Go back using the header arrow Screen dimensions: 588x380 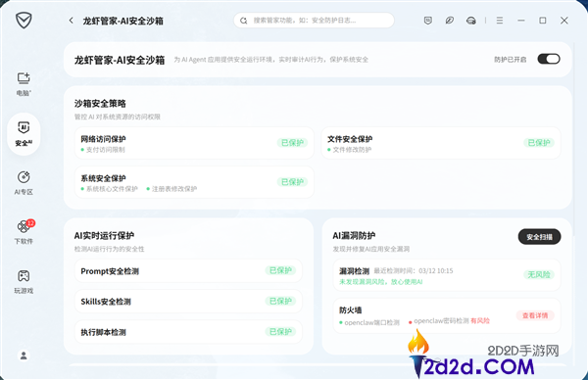(72, 21)
